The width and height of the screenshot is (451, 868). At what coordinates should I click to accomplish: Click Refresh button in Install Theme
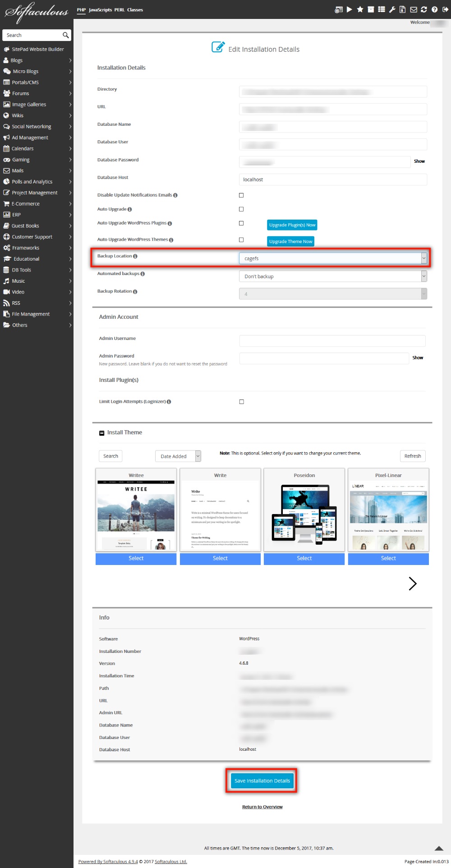tap(413, 456)
